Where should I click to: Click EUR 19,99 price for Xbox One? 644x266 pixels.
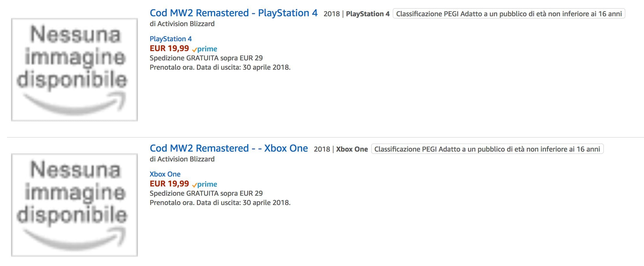[169, 184]
